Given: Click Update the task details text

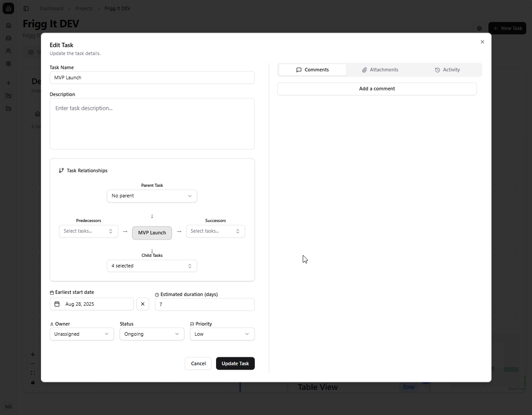Looking at the screenshot, I should point(75,53).
